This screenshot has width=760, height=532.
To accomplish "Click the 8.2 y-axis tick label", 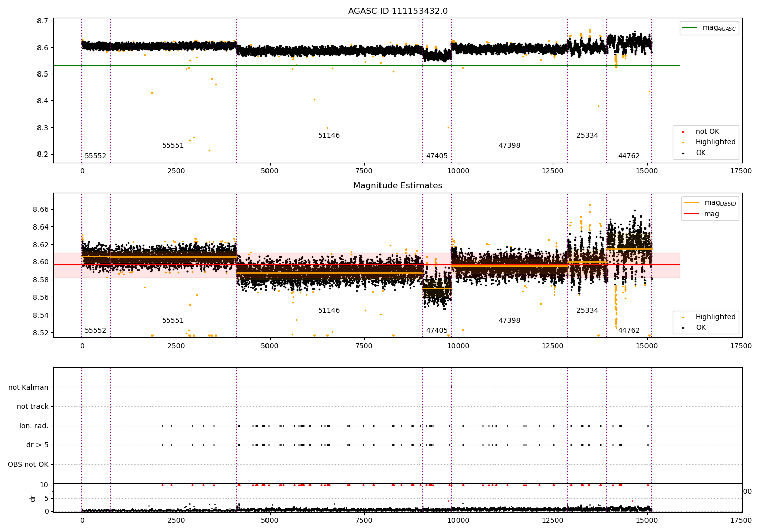I will pyautogui.click(x=43, y=154).
